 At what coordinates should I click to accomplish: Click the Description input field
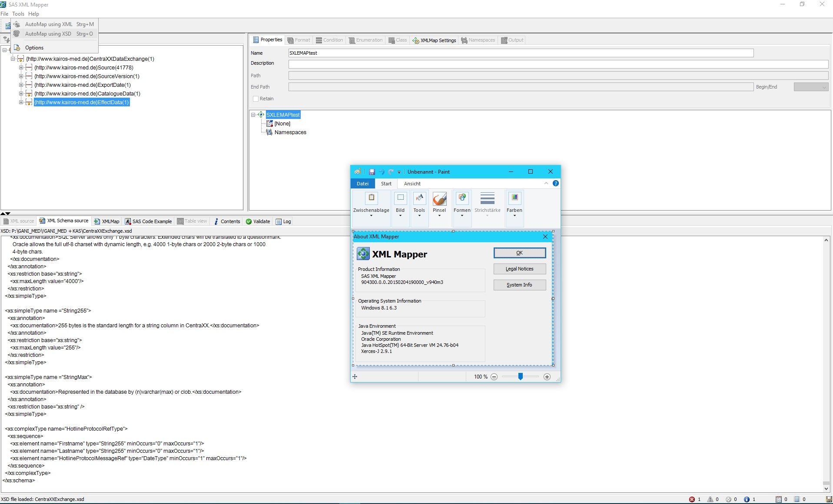(558, 64)
